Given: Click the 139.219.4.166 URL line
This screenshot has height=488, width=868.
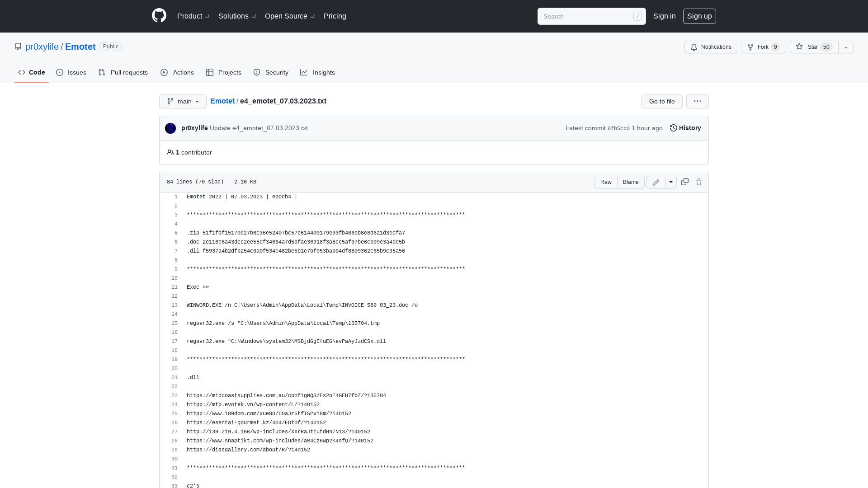Looking at the screenshot, I should (278, 432).
